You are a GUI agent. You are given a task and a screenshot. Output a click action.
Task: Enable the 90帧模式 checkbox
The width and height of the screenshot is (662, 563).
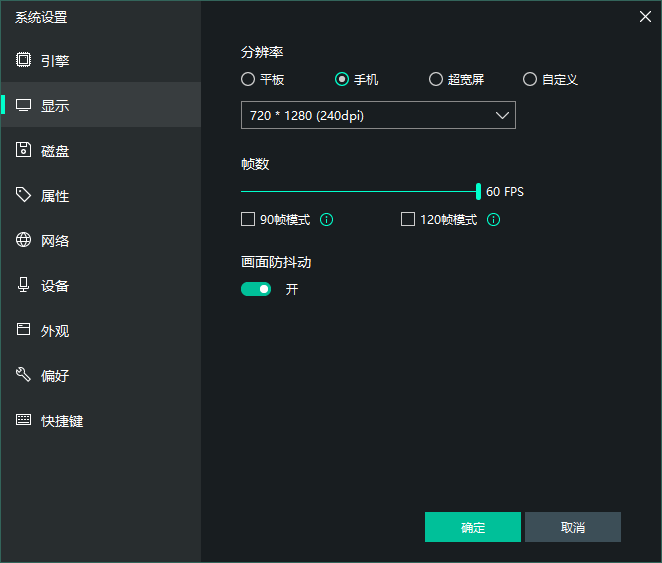point(248,219)
